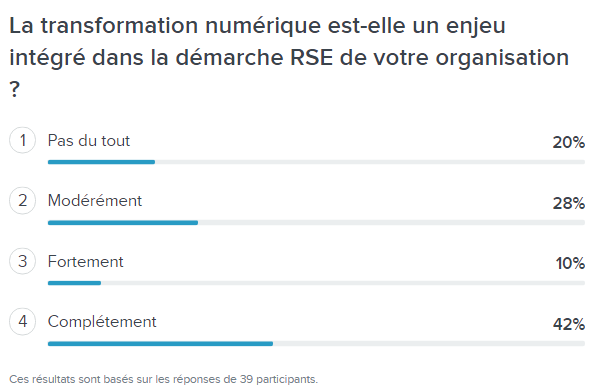Screen dimensions: 592x389
Task: Click the numbered circle 2 icon
Action: [x=23, y=201]
